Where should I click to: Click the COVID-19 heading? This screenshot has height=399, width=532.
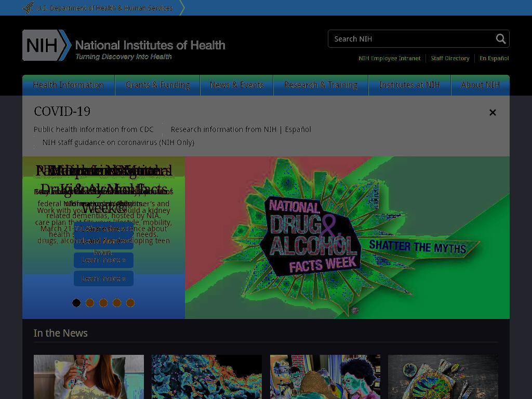[62, 111]
